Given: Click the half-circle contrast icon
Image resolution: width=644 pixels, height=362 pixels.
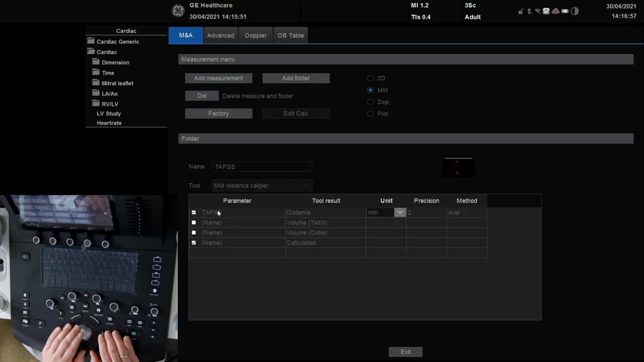Looking at the screenshot, I should [x=575, y=11].
